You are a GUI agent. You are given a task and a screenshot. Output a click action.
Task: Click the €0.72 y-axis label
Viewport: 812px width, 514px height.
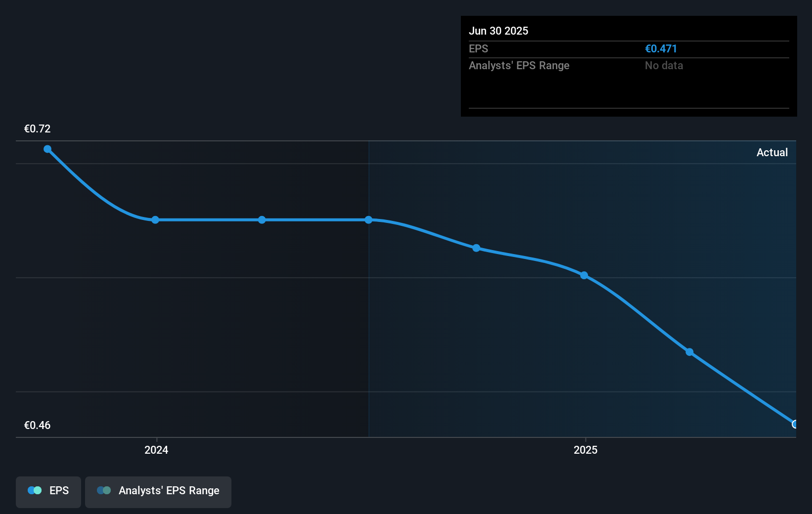point(38,128)
